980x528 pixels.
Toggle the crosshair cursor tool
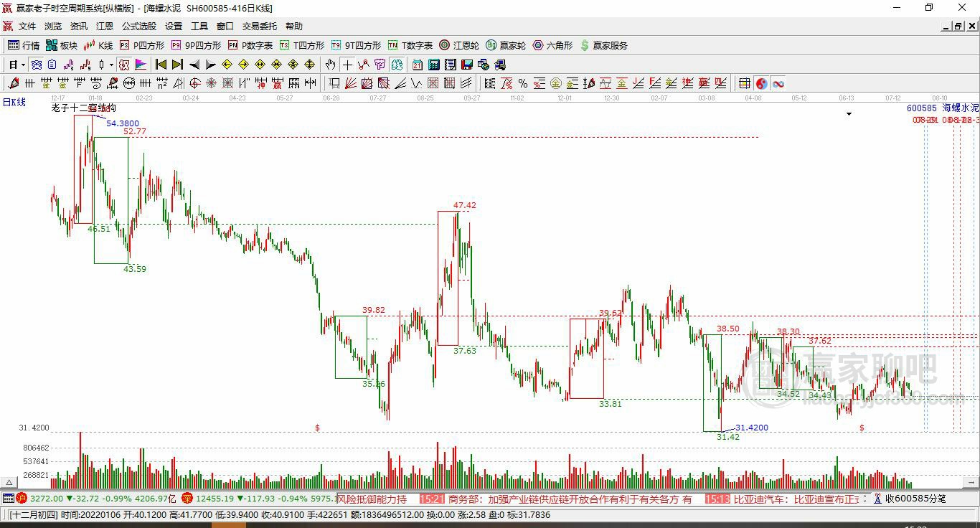[x=347, y=65]
